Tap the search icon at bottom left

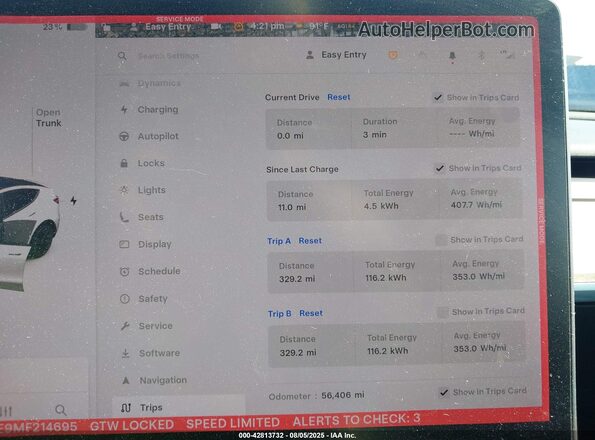61,410
